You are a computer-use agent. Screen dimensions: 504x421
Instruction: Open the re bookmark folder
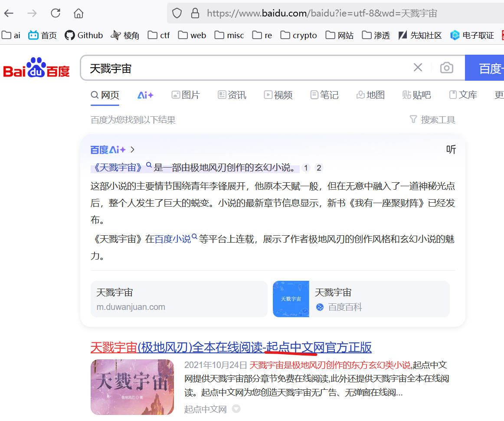pyautogui.click(x=262, y=35)
